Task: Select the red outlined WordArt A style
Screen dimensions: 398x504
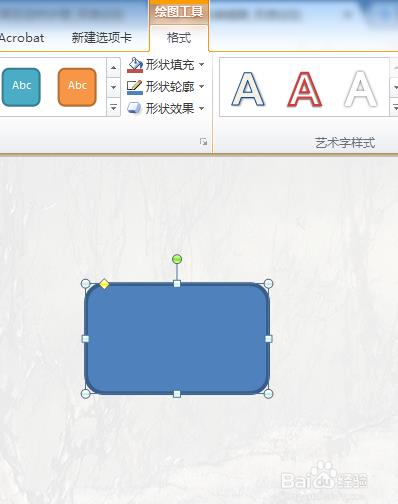Action: coord(304,89)
